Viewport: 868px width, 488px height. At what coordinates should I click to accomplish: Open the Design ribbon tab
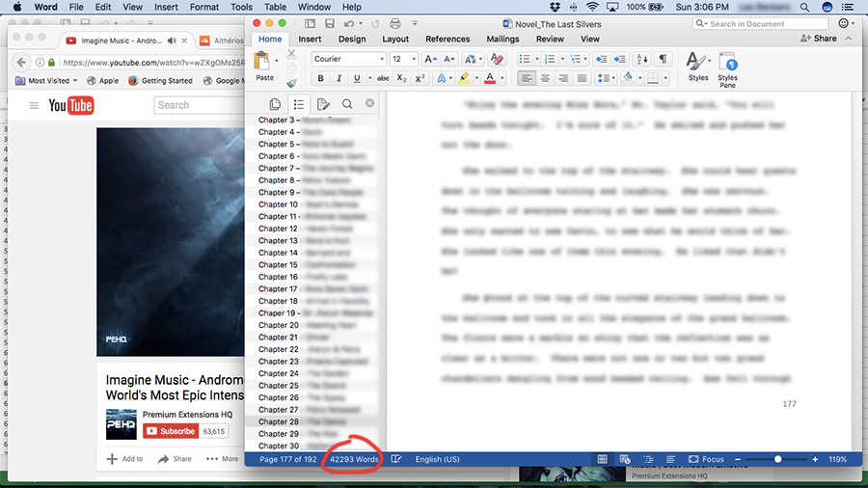(x=352, y=39)
